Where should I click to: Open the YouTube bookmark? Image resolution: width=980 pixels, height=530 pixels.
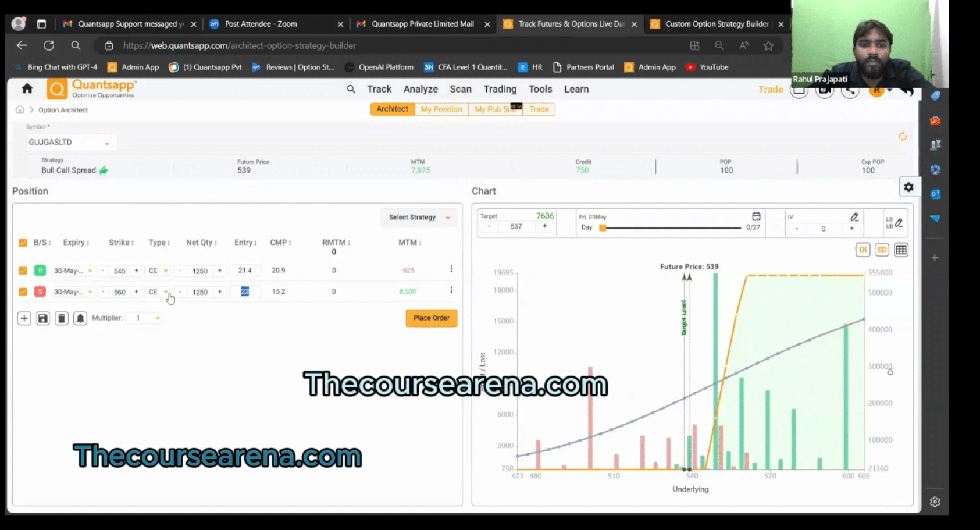point(707,67)
